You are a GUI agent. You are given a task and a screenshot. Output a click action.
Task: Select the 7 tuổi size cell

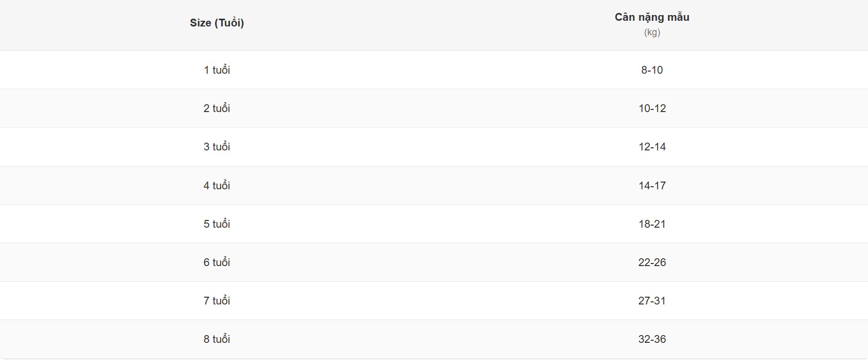217,301
